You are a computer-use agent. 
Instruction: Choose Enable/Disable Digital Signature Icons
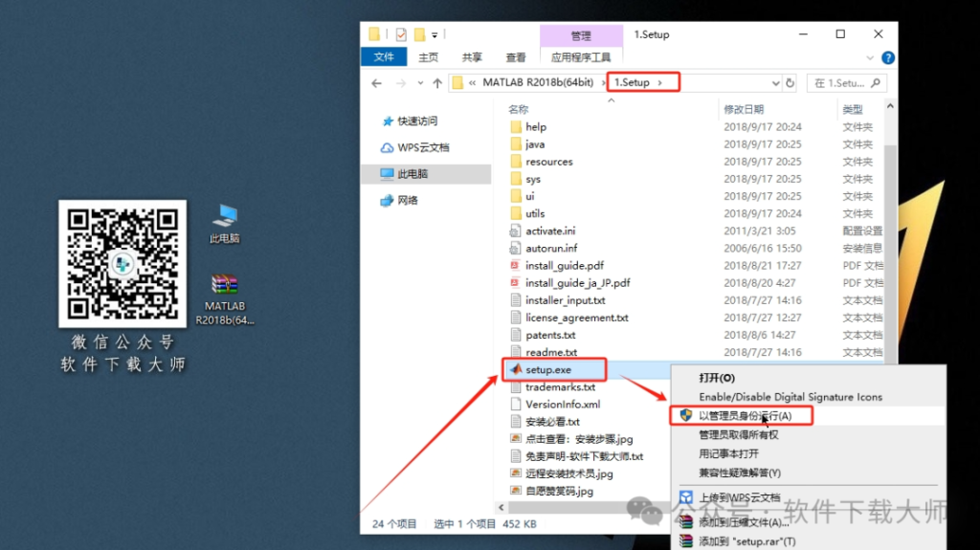790,397
